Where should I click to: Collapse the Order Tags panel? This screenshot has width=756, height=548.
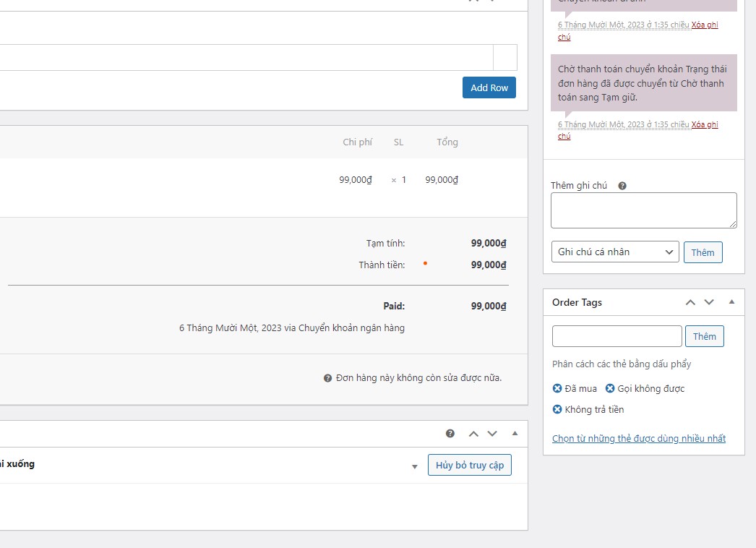(731, 302)
